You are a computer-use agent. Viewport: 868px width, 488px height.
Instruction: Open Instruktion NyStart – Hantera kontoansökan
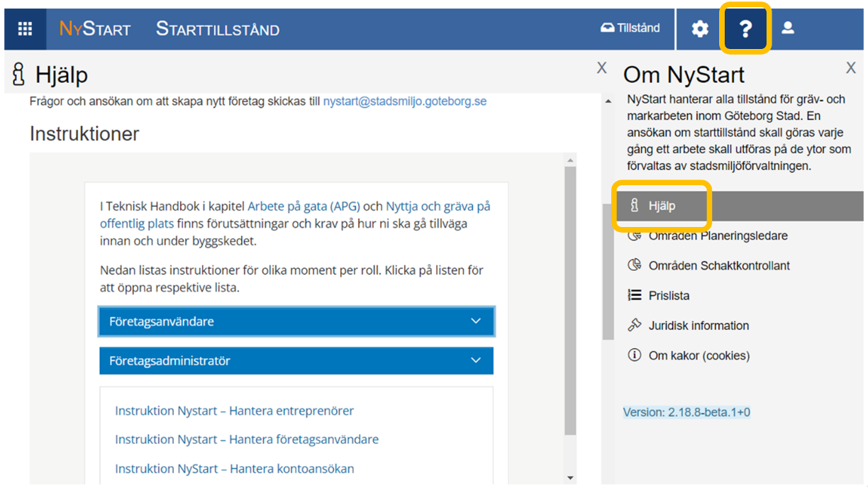click(x=234, y=469)
